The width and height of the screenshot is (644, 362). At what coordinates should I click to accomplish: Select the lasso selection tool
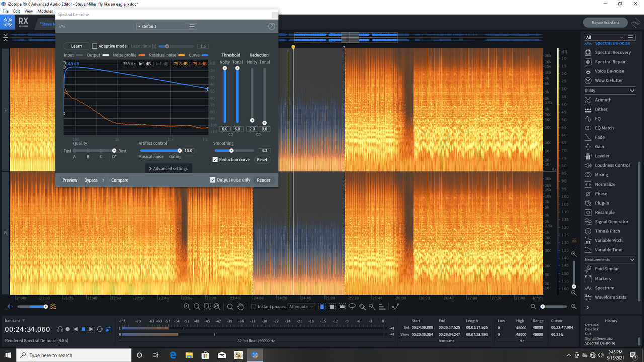pyautogui.click(x=352, y=307)
